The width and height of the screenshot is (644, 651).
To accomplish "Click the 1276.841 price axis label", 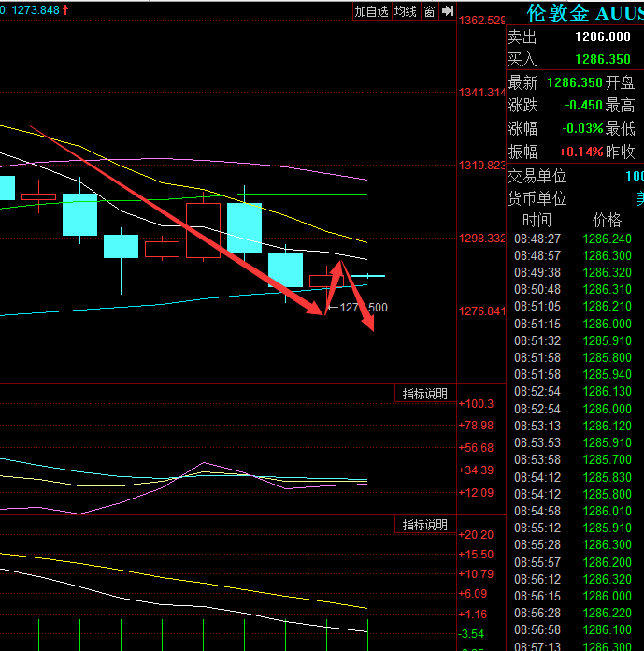I will [x=482, y=311].
